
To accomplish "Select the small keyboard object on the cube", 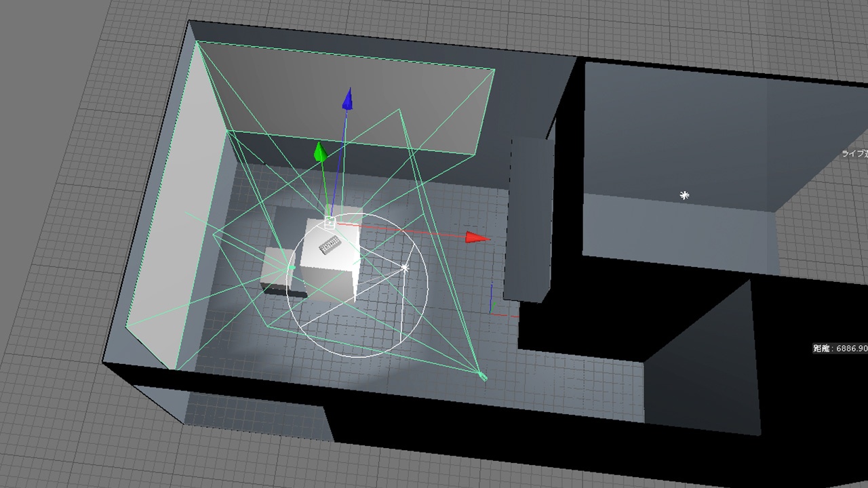I will (330, 244).
